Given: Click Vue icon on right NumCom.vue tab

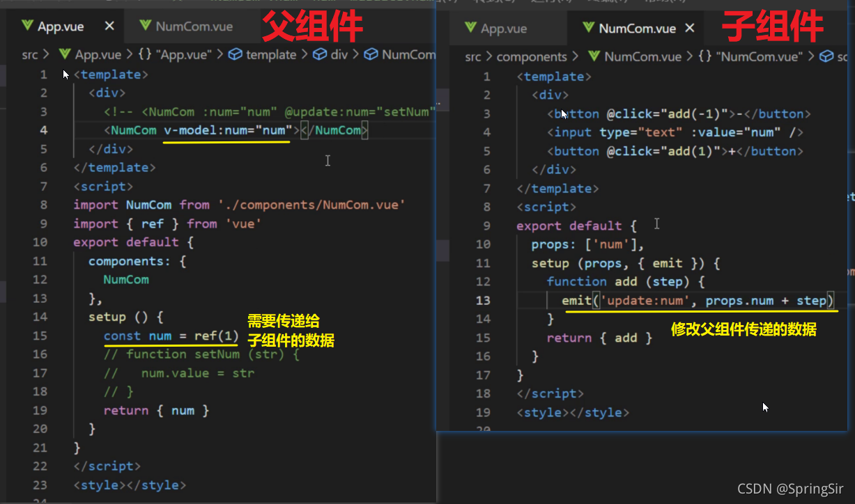Looking at the screenshot, I should pyautogui.click(x=589, y=29).
